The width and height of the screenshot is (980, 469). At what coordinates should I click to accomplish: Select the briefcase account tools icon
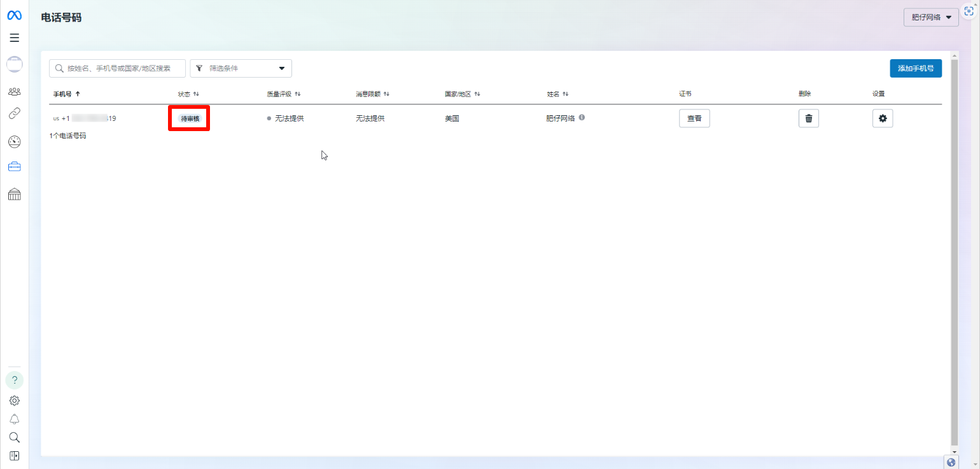(x=14, y=167)
